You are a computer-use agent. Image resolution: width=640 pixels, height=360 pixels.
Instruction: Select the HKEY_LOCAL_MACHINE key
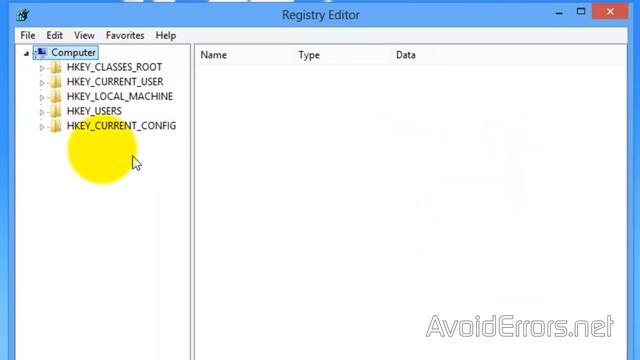[120, 96]
